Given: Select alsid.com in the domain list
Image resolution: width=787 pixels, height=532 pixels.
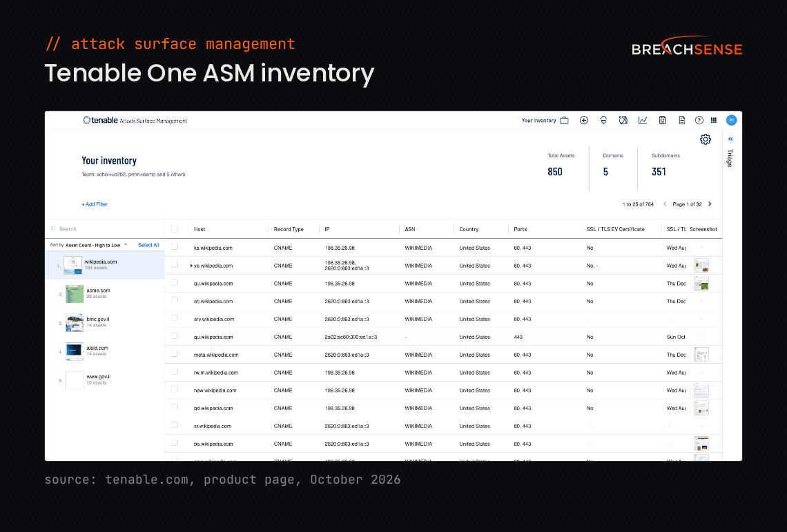Looking at the screenshot, I should pyautogui.click(x=105, y=351).
